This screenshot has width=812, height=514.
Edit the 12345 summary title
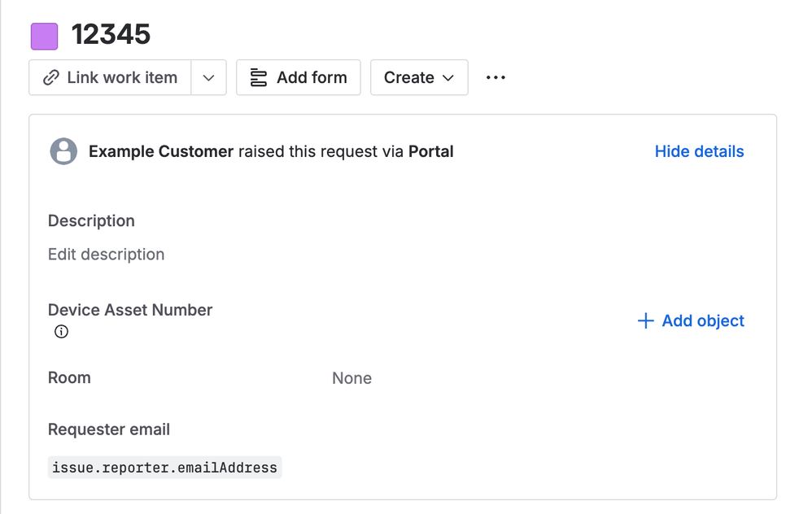coord(111,35)
